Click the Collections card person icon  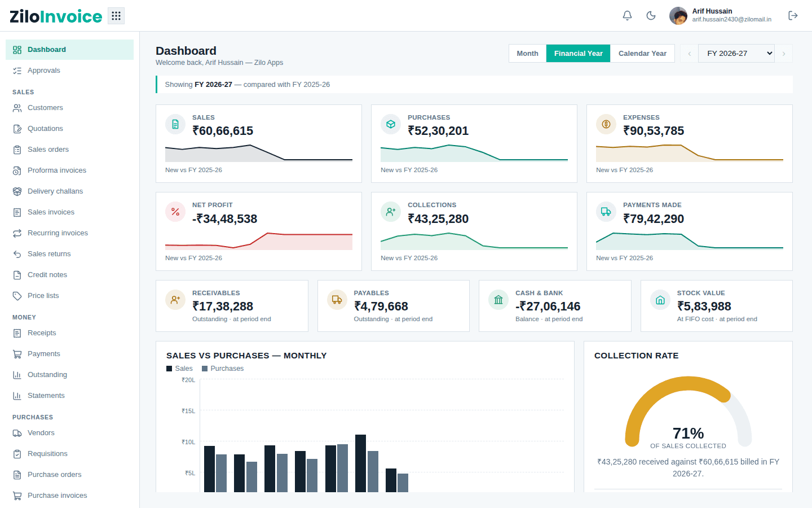point(391,212)
